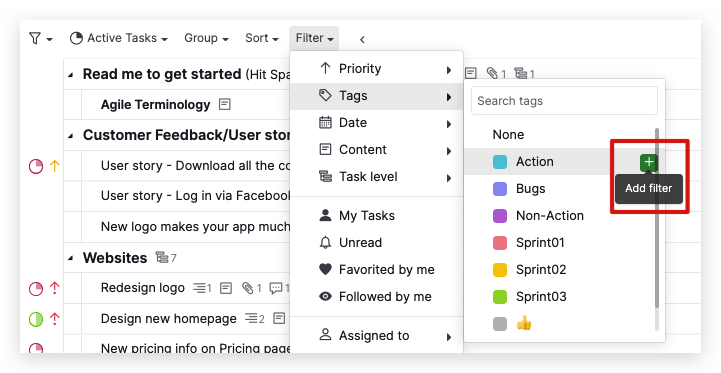Click Design new homepage green progress circle

tap(36, 319)
